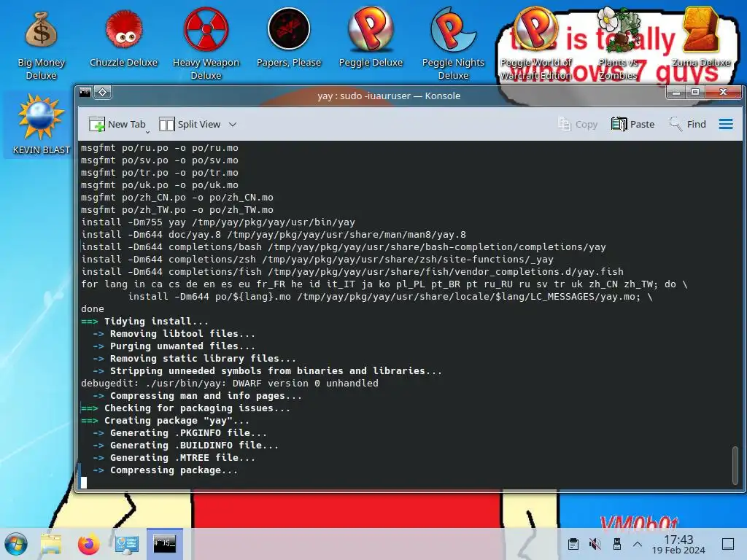Open Peggle Nights Deluxe icon

453,44
